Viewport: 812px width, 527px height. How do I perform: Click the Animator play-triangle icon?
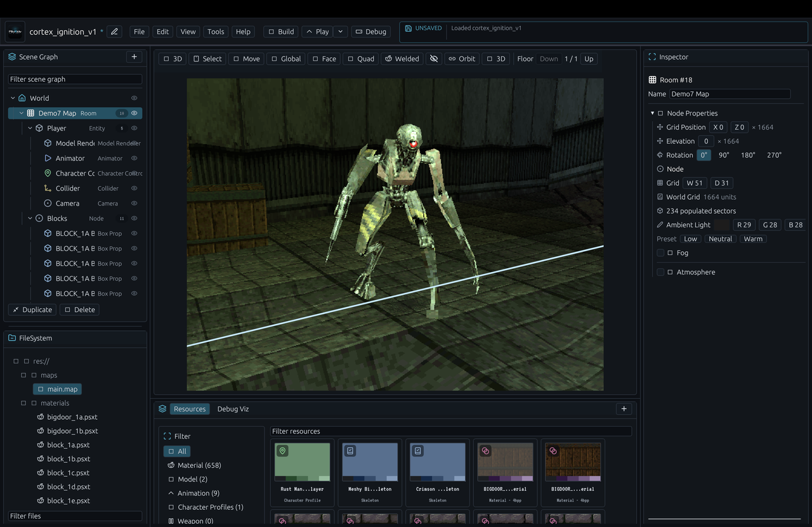[x=48, y=158]
